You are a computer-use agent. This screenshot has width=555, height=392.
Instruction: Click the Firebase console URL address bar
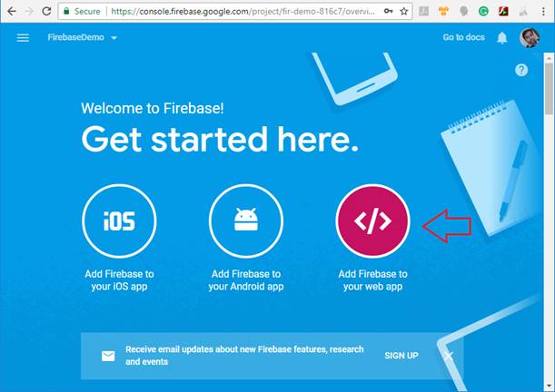(x=243, y=11)
